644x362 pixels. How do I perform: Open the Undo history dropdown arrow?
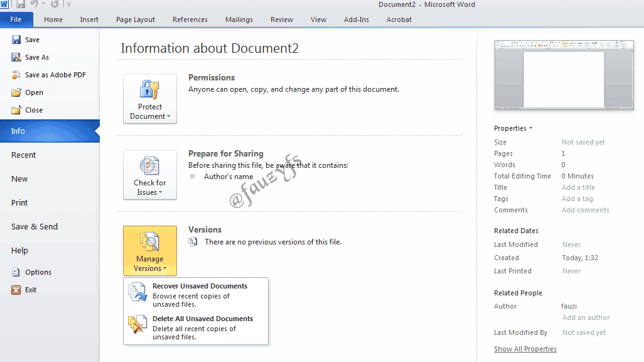pos(43,4)
